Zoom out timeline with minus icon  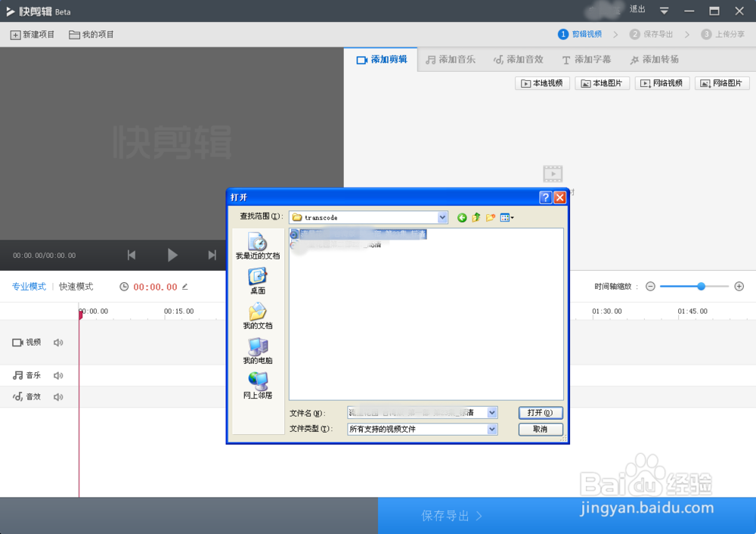point(650,287)
